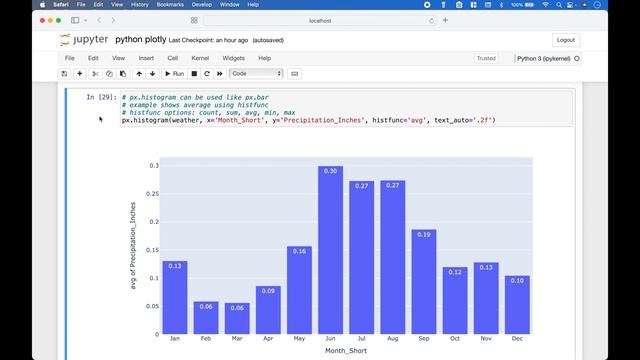
Task: Click the Trusted notebook indicator
Action: tap(486, 58)
